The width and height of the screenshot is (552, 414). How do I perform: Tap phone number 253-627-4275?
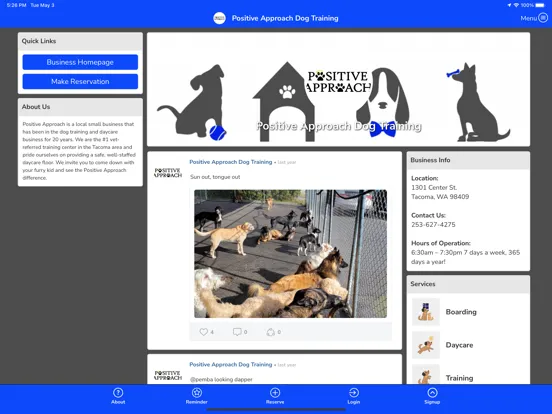433,225
